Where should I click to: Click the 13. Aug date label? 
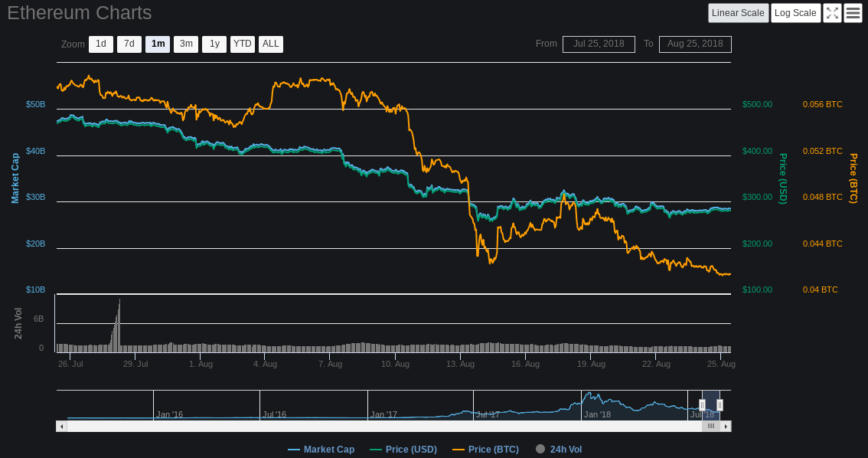(460, 364)
